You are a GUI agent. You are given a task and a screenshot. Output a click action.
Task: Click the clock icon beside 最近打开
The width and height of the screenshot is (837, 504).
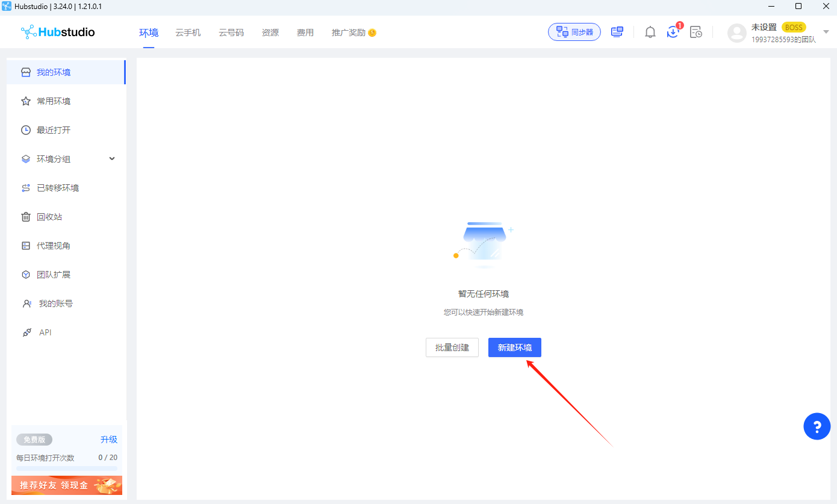[26, 130]
